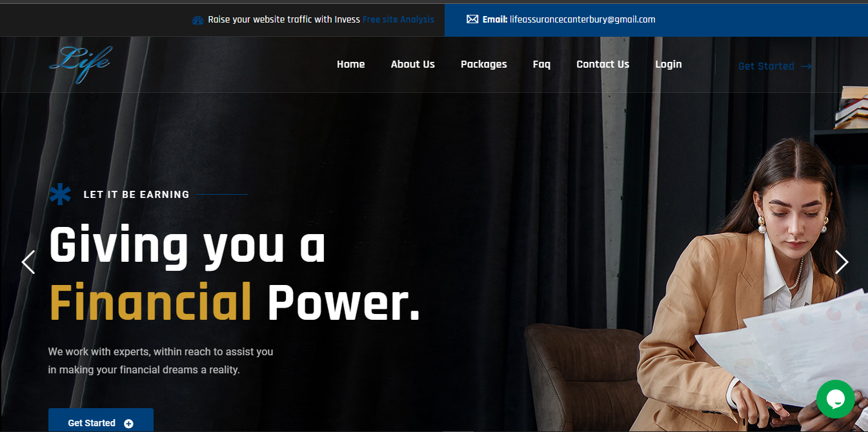Viewport: 868px width, 432px height.
Task: Open the green chat bubble widget
Action: point(835,399)
